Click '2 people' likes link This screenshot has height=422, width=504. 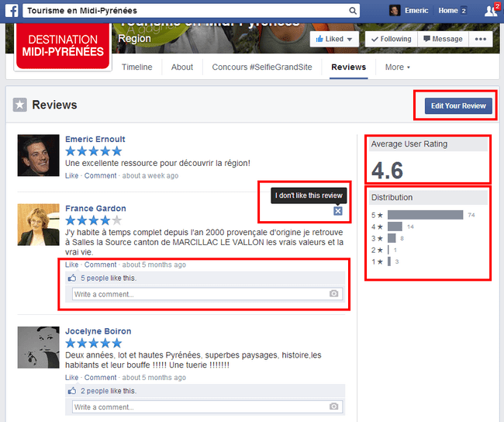95,391
